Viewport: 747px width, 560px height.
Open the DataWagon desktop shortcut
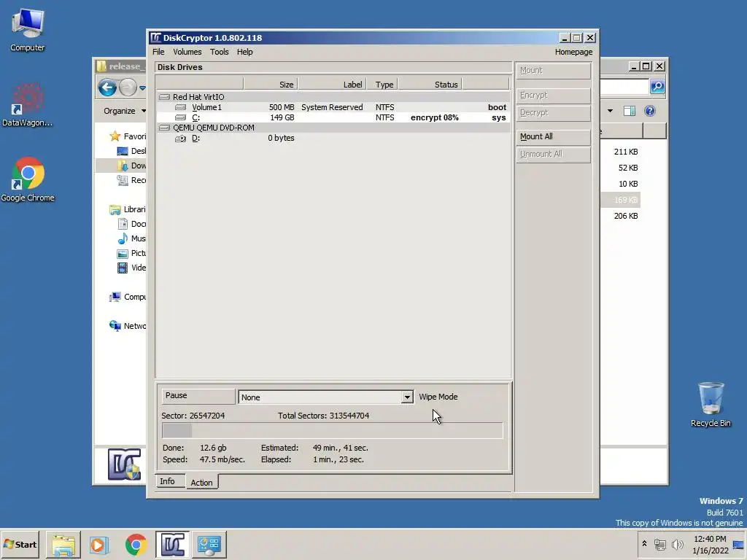pyautogui.click(x=27, y=105)
